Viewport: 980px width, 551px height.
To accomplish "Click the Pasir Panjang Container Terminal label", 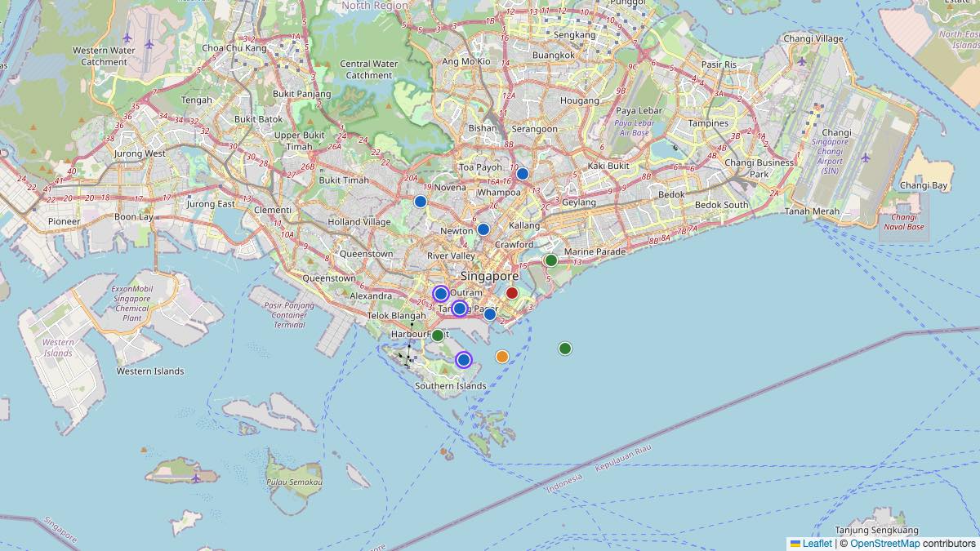I will [289, 314].
